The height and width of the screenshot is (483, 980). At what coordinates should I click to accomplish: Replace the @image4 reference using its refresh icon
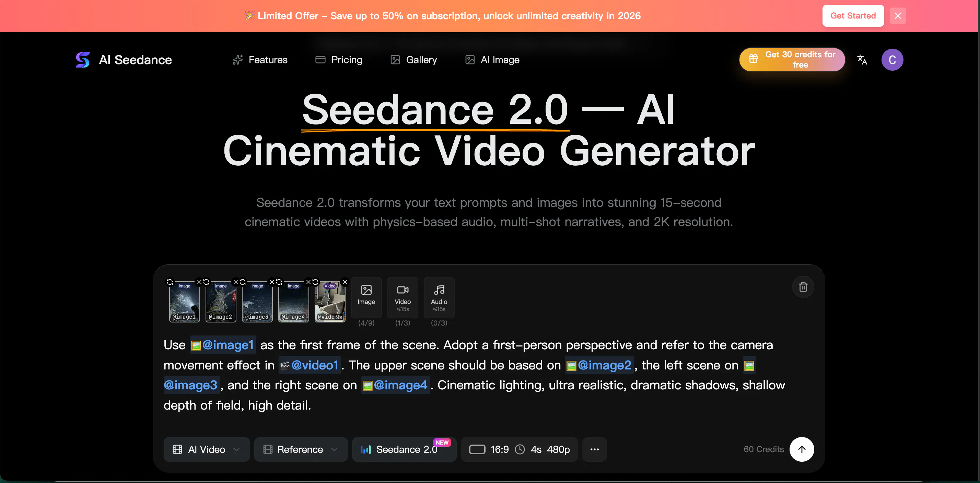(x=279, y=282)
